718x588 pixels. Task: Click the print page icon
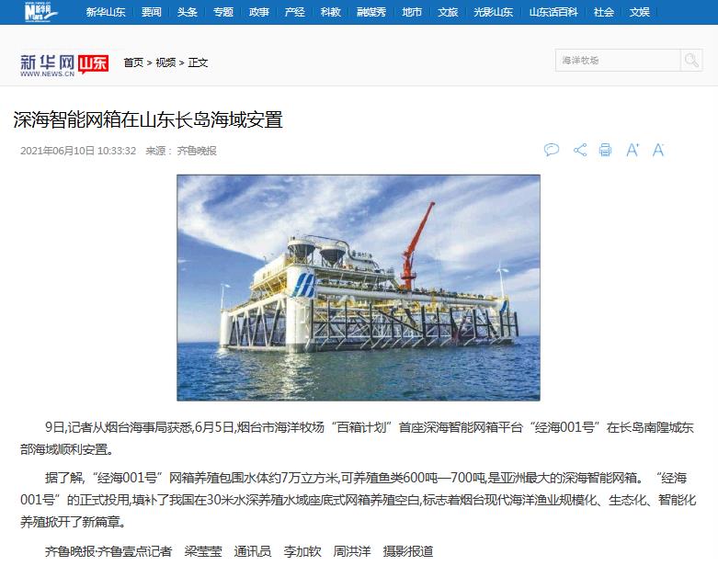point(605,150)
